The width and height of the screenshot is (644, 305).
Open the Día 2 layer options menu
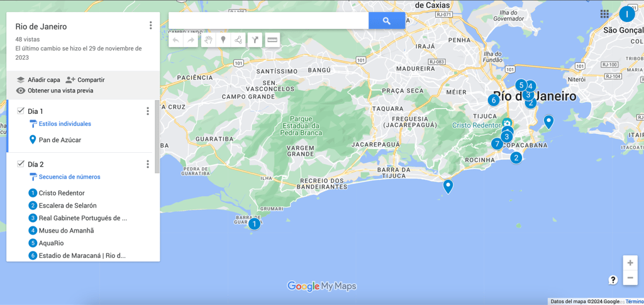pyautogui.click(x=148, y=164)
